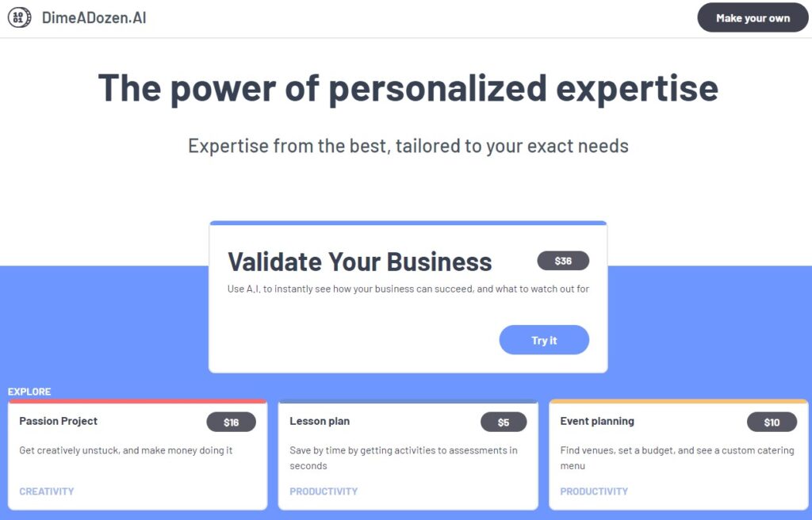Click the DimeADozen.AI logo icon
Viewport: 812px width, 520px height.
[x=19, y=17]
